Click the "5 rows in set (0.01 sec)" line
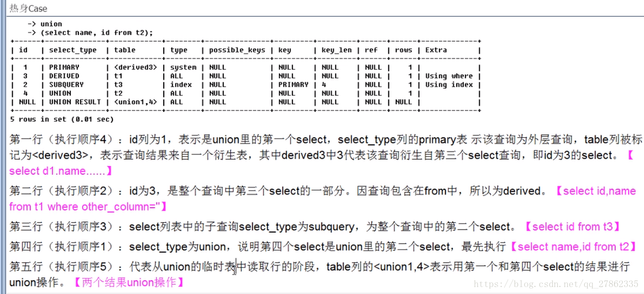The width and height of the screenshot is (644, 294). (62, 119)
